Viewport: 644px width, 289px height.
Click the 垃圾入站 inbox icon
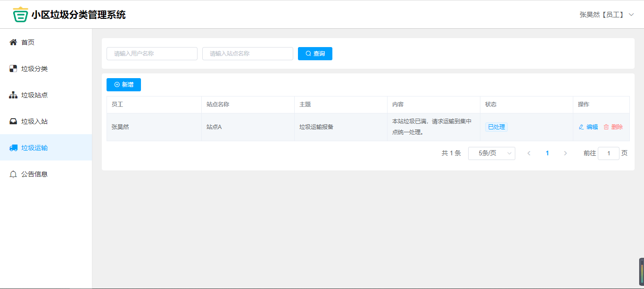[x=13, y=121]
